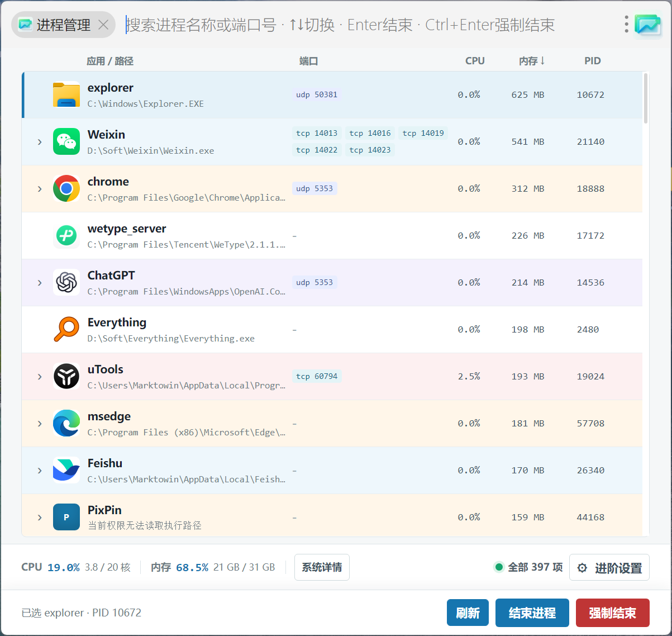Screen dimensions: 672x636
Task: Click the plugin logo in top-right corner
Action: [648, 25]
